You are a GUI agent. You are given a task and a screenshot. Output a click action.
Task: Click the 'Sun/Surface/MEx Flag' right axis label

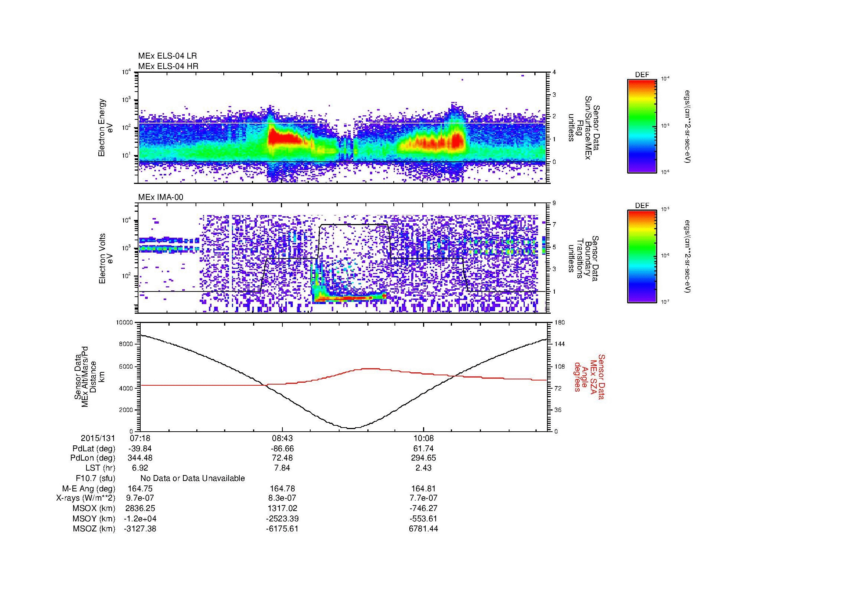(x=584, y=128)
